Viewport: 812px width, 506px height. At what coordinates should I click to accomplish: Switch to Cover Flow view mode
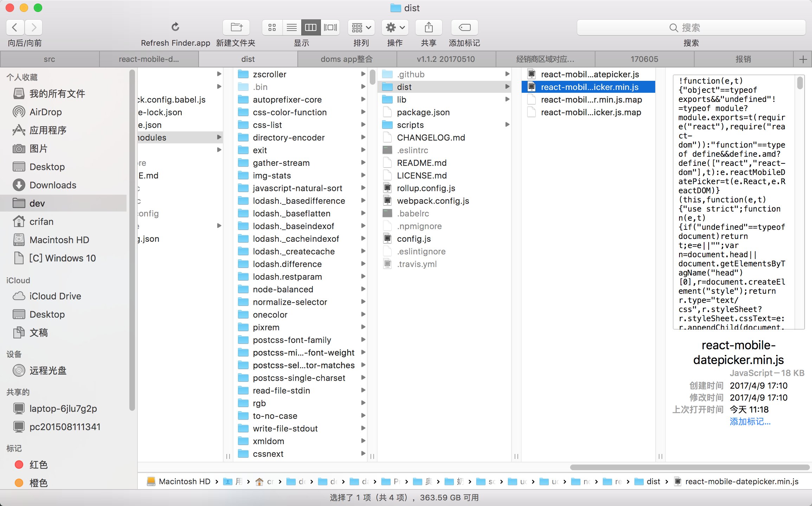click(x=330, y=27)
